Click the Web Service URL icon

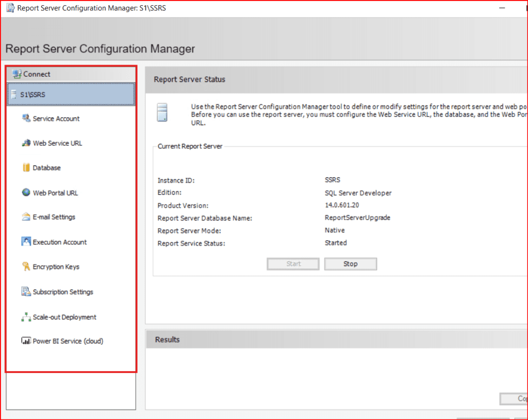click(26, 143)
